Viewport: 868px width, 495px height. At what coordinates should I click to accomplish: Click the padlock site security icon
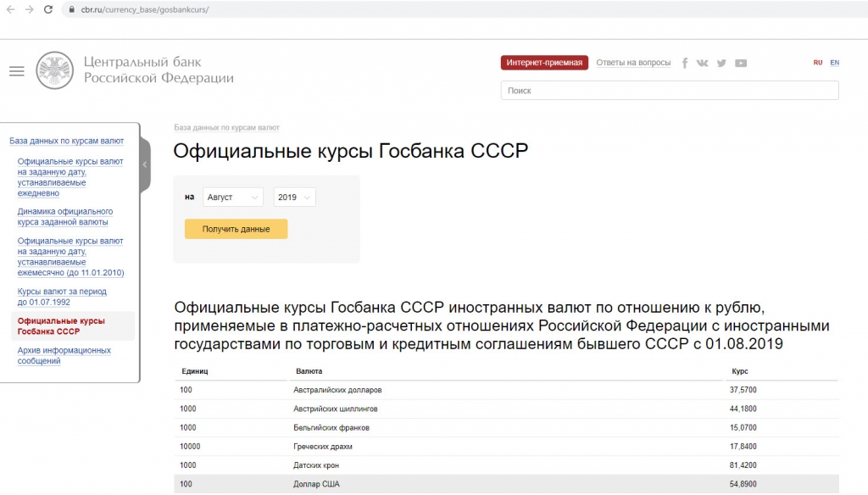71,9
